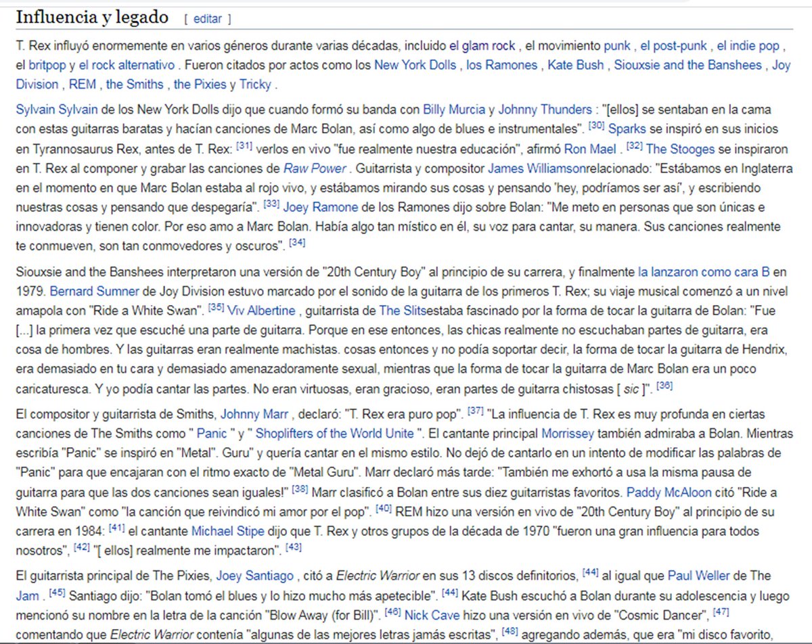This screenshot has height=644, width=812.
Task: Go to the 'el post-punk' article
Action: [x=674, y=47]
